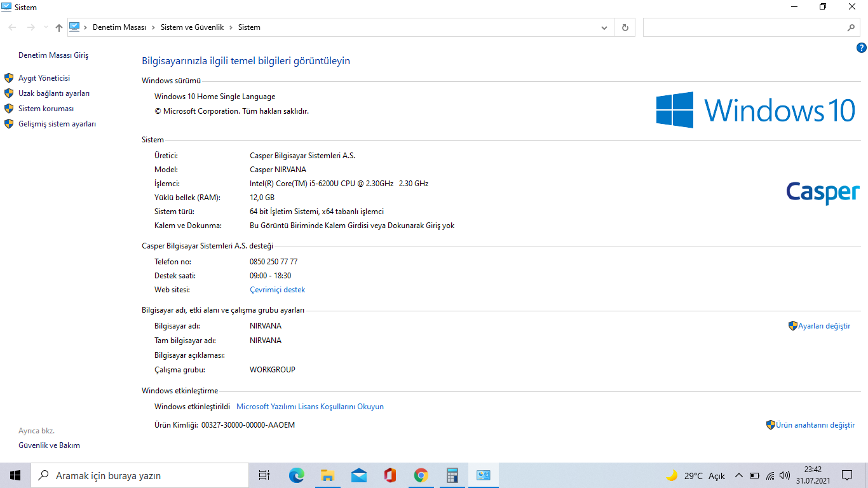This screenshot has height=488, width=868.
Task: Click Ayarları değiştir
Action: click(824, 326)
